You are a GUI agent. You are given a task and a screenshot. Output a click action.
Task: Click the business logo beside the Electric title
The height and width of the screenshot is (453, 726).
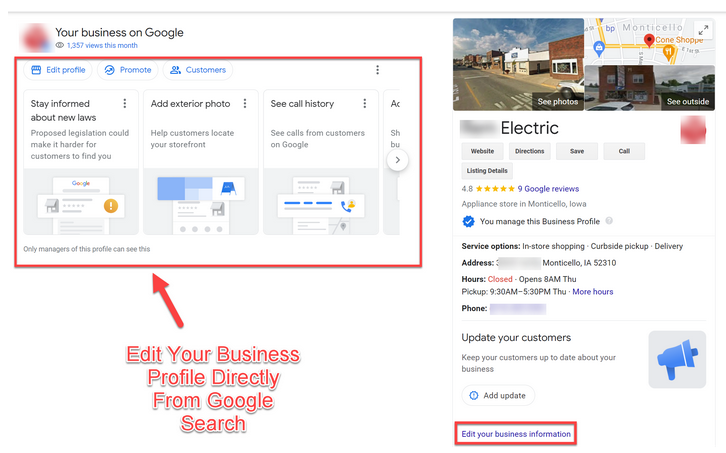pos(693,130)
